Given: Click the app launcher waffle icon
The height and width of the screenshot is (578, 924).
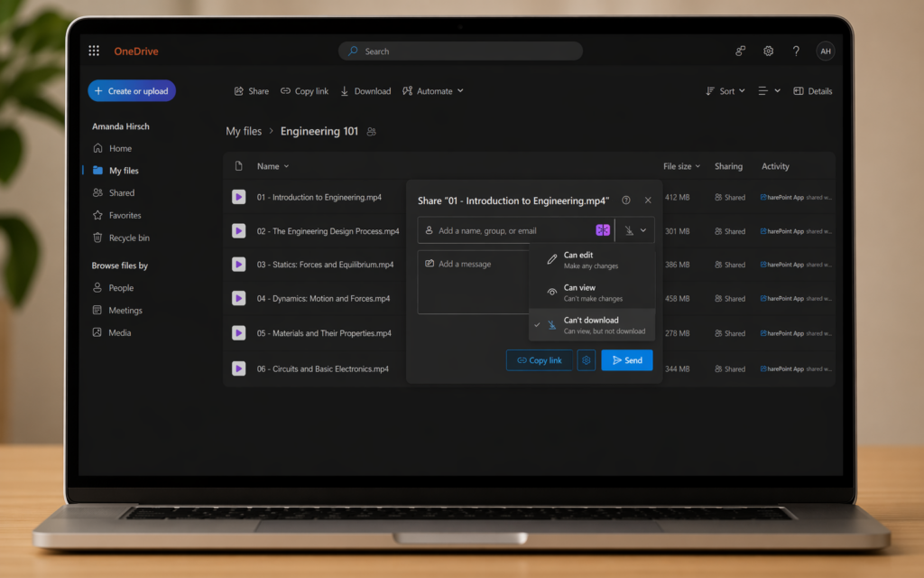Looking at the screenshot, I should [x=93, y=51].
